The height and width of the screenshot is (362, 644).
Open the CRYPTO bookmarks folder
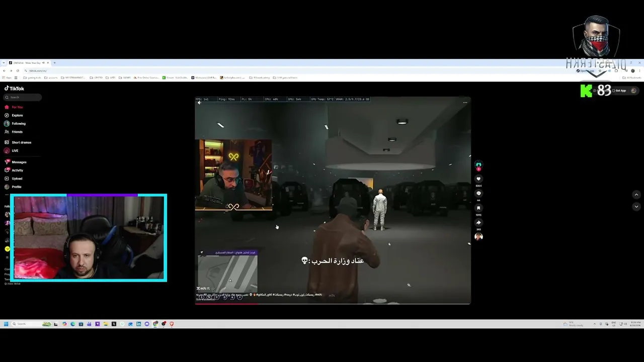(x=96, y=77)
